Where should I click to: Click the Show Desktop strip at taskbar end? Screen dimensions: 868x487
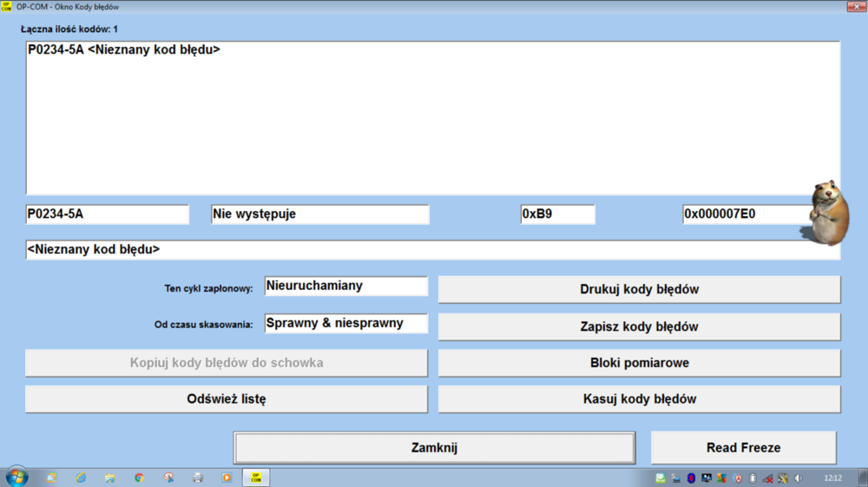pos(863,477)
